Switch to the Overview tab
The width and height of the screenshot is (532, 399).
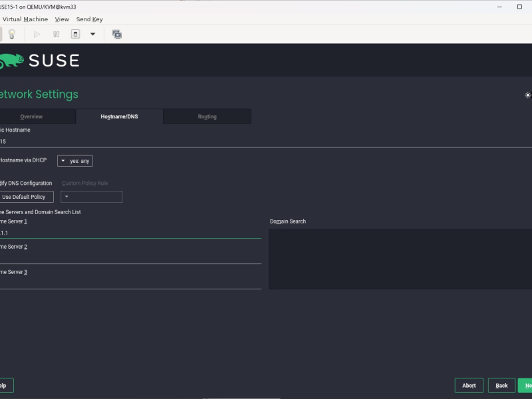tap(37, 116)
